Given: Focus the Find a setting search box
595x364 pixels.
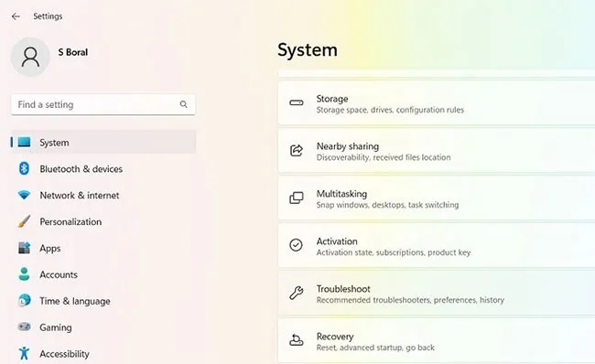Looking at the screenshot, I should click(x=103, y=104).
